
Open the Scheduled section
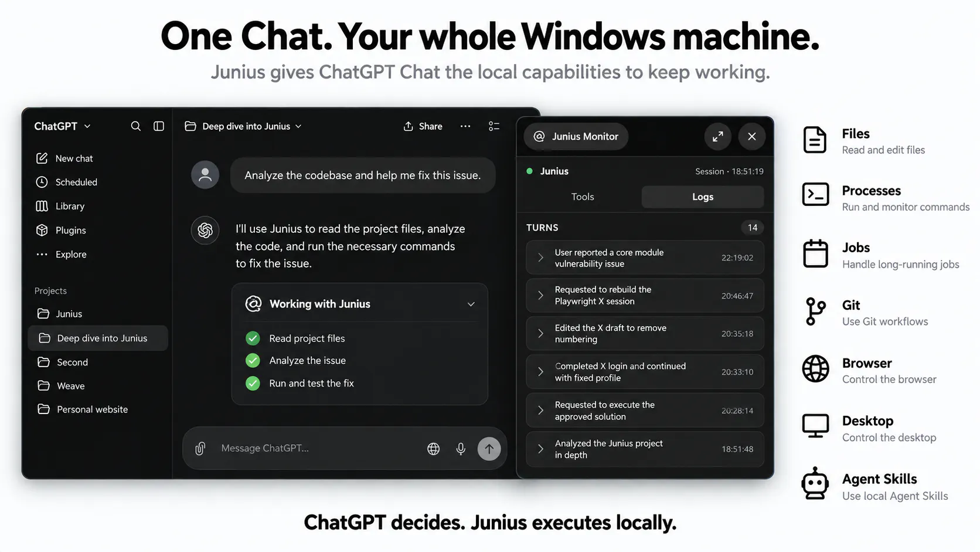pos(67,182)
